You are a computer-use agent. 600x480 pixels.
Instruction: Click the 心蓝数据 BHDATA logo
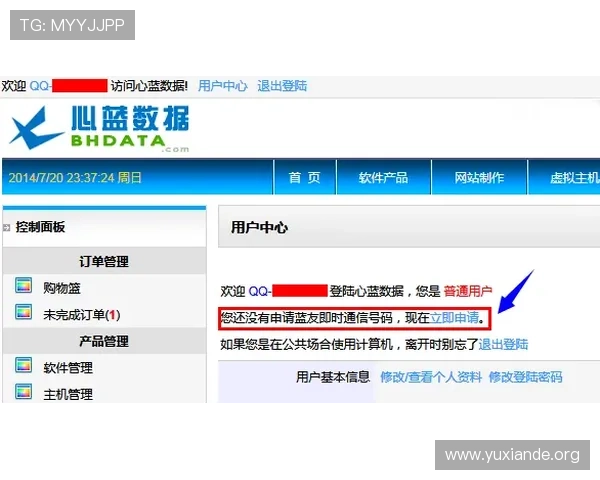coord(99,129)
